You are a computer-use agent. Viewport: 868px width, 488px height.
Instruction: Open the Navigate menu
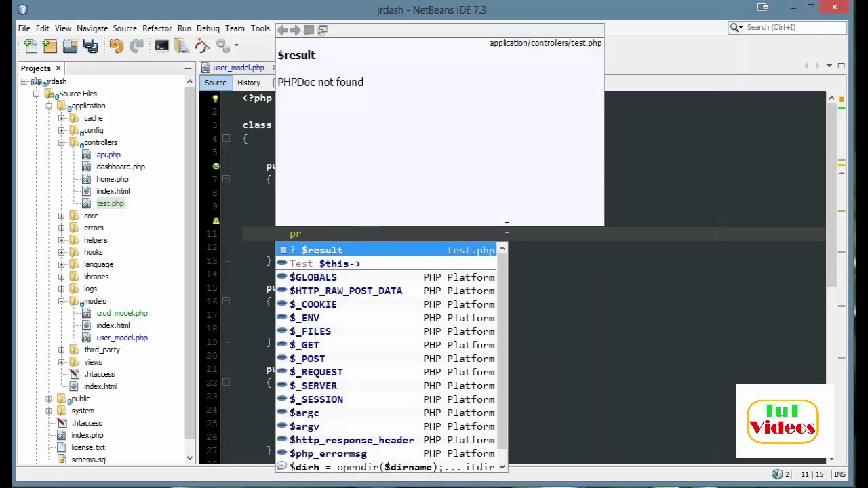pyautogui.click(x=92, y=28)
